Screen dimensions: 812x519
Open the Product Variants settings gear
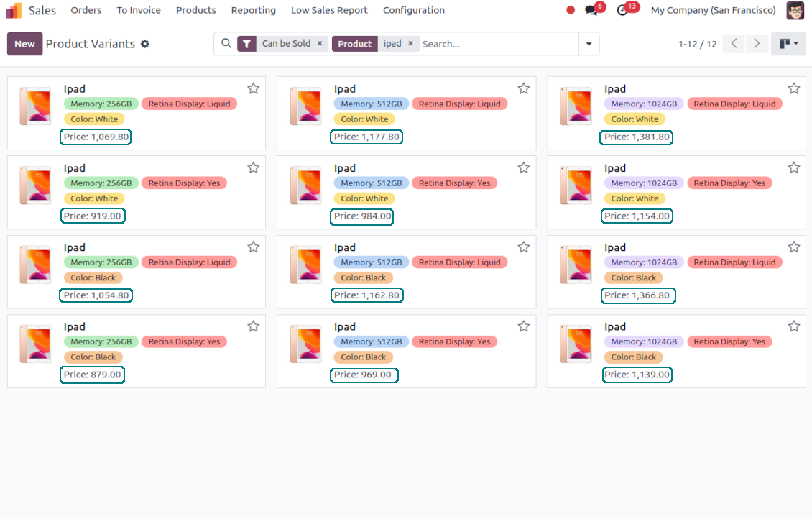(x=145, y=44)
